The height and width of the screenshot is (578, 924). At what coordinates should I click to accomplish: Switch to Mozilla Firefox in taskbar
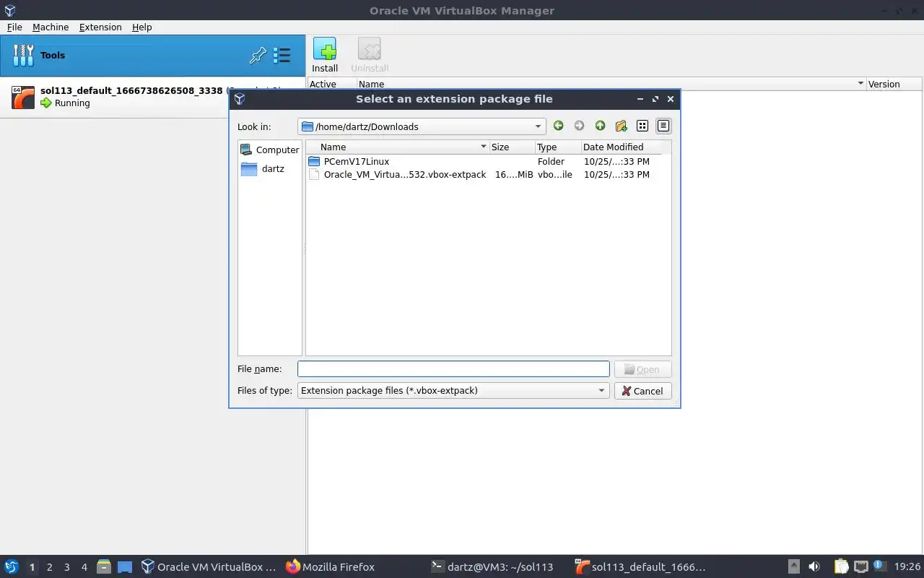(330, 566)
